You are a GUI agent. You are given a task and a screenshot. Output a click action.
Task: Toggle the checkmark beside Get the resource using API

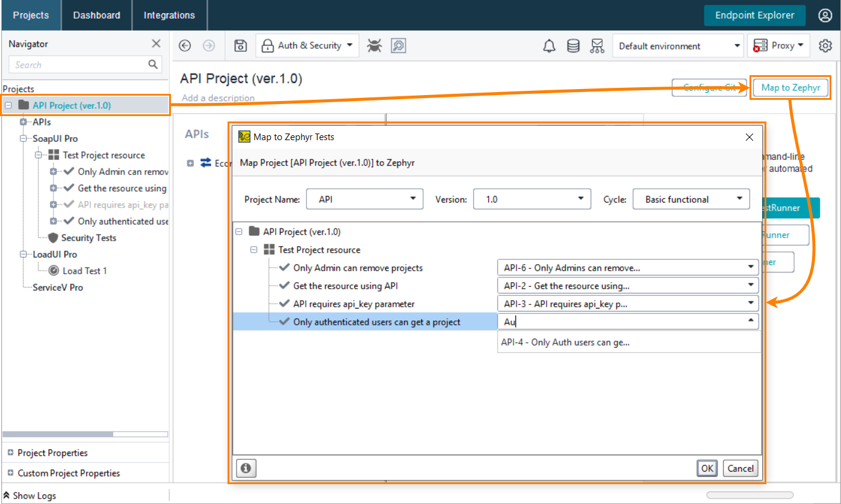point(284,286)
